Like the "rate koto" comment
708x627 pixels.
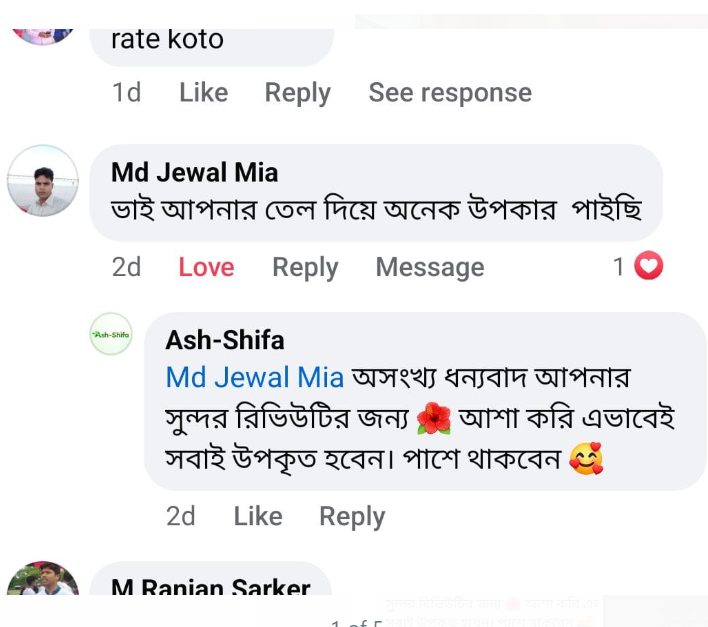tap(203, 93)
